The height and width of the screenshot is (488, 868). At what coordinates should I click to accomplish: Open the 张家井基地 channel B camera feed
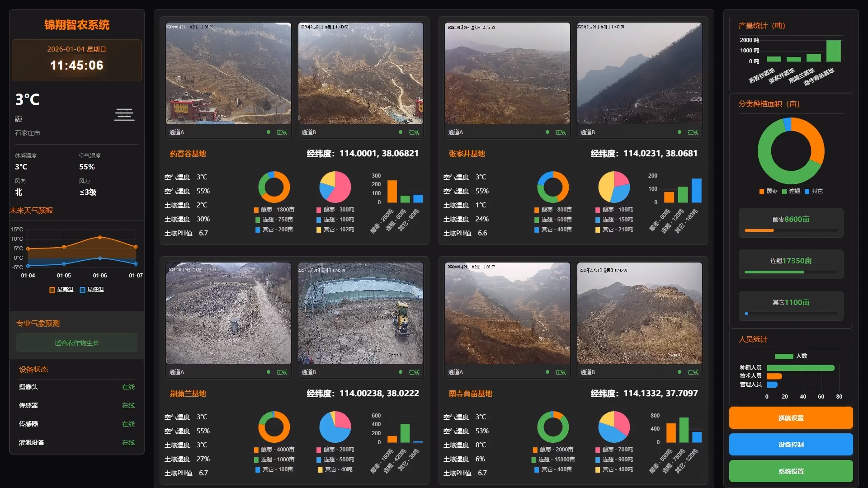tap(639, 74)
